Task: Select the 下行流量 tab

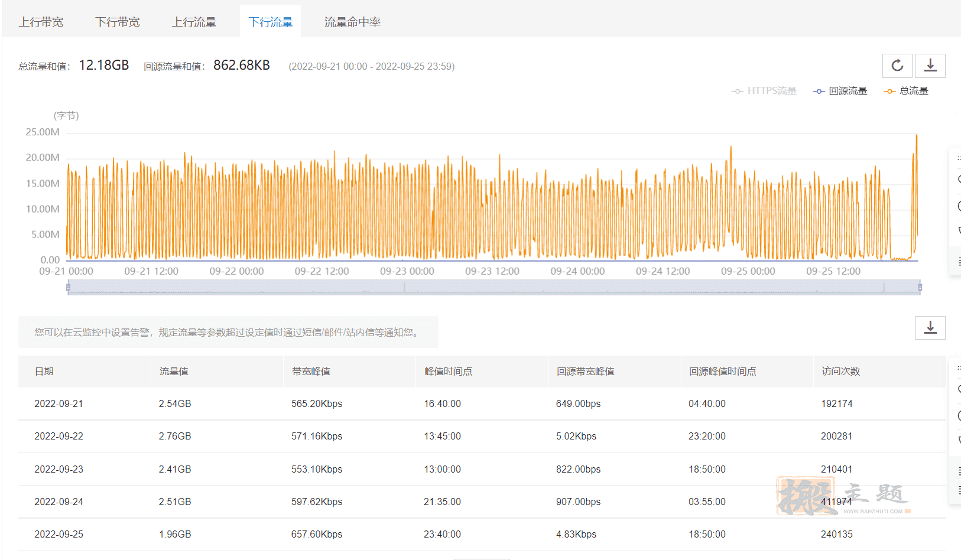Action: point(270,22)
